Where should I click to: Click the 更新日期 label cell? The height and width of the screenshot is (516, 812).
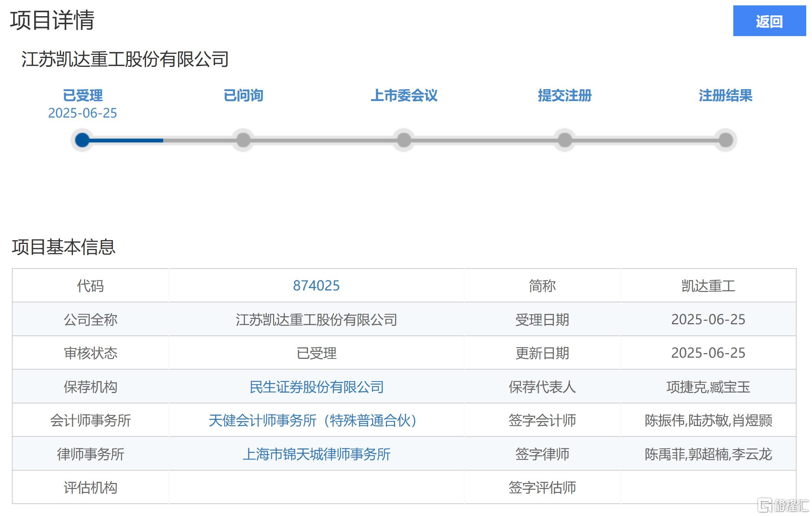coord(542,353)
